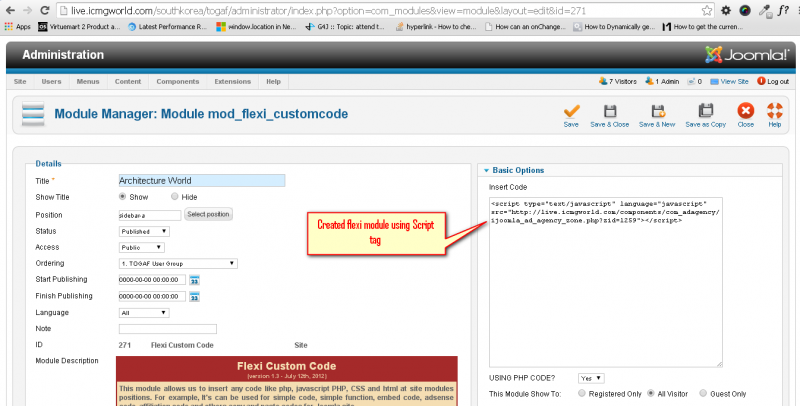Click the Joomla! logo
800x406 pixels.
(x=747, y=55)
